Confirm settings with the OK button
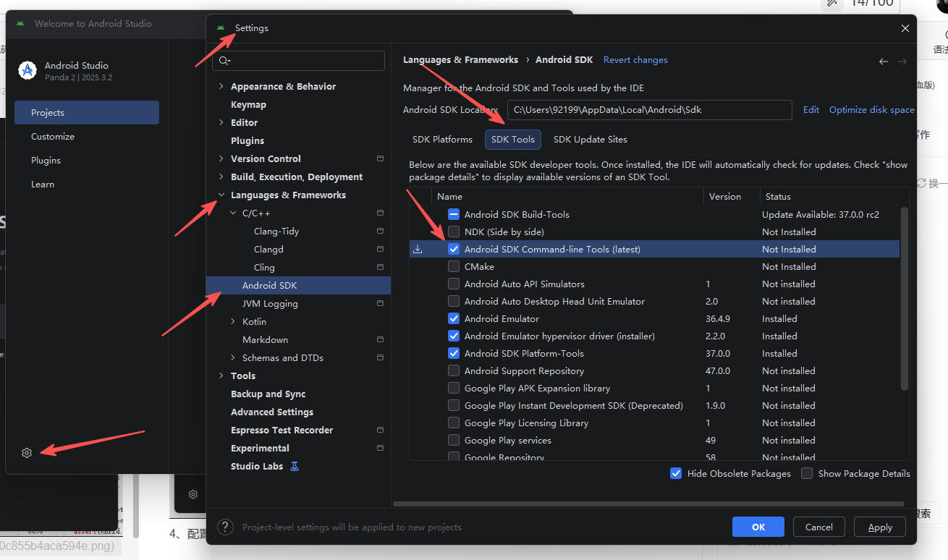 point(758,527)
